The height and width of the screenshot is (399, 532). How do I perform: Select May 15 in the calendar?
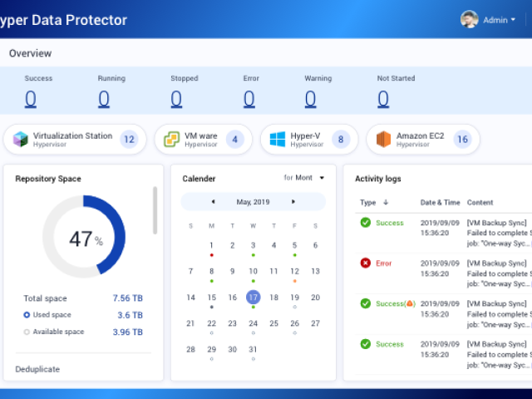(211, 298)
